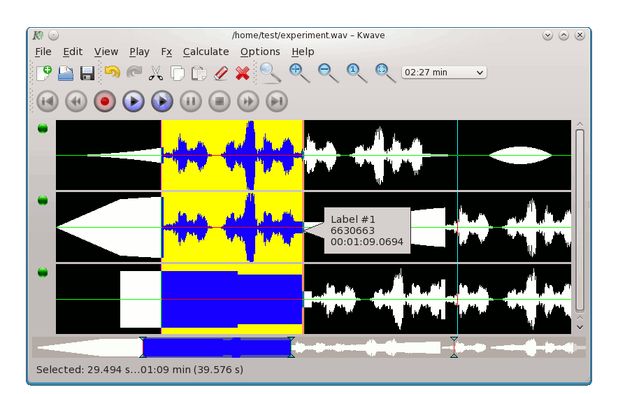Click the scrollbar's top up arrow
The width and height of the screenshot is (618, 394).
(x=580, y=125)
